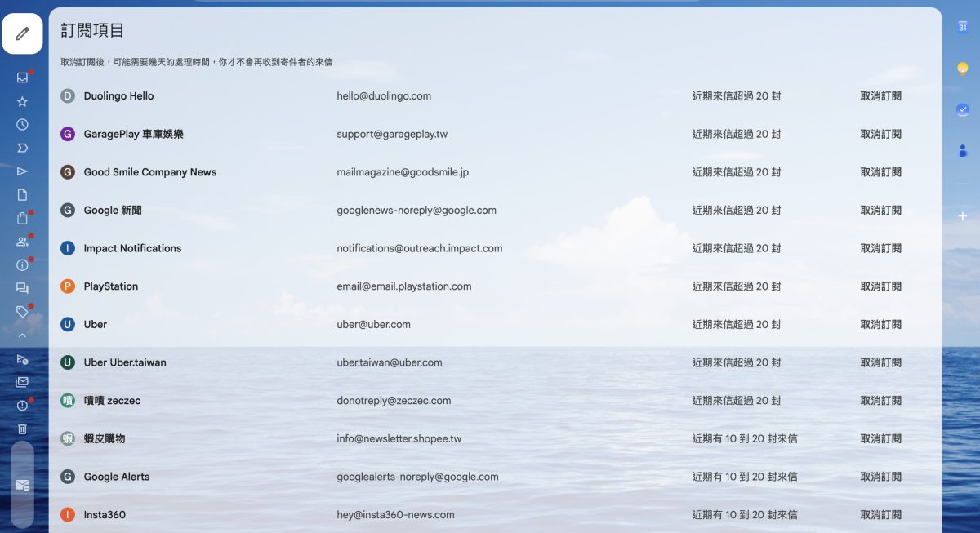Open Scheduled send icon in sidebar
The height and width of the screenshot is (533, 980).
[22, 359]
